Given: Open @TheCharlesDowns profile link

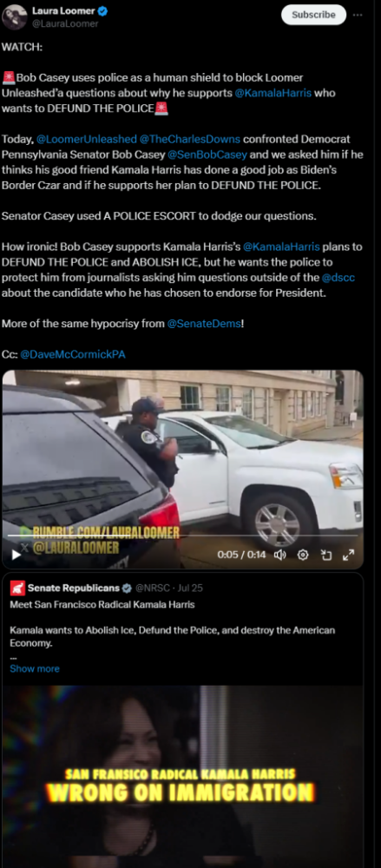Looking at the screenshot, I should pyautogui.click(x=190, y=140).
